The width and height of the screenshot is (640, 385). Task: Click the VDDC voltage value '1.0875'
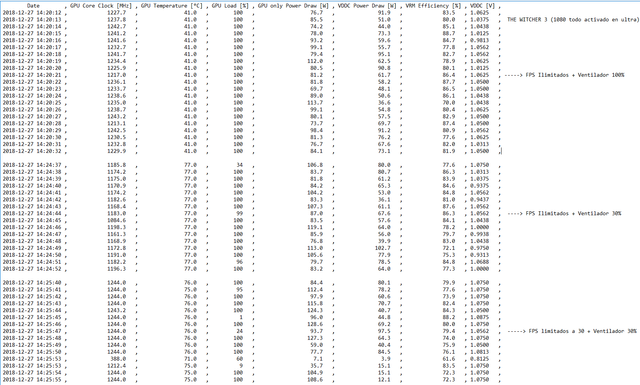click(480, 317)
